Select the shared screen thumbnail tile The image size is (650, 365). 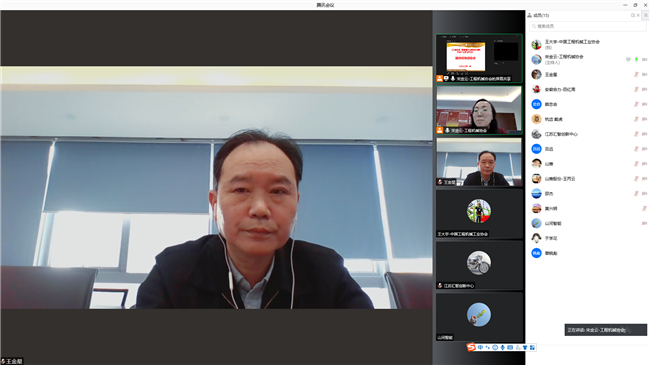coord(479,58)
